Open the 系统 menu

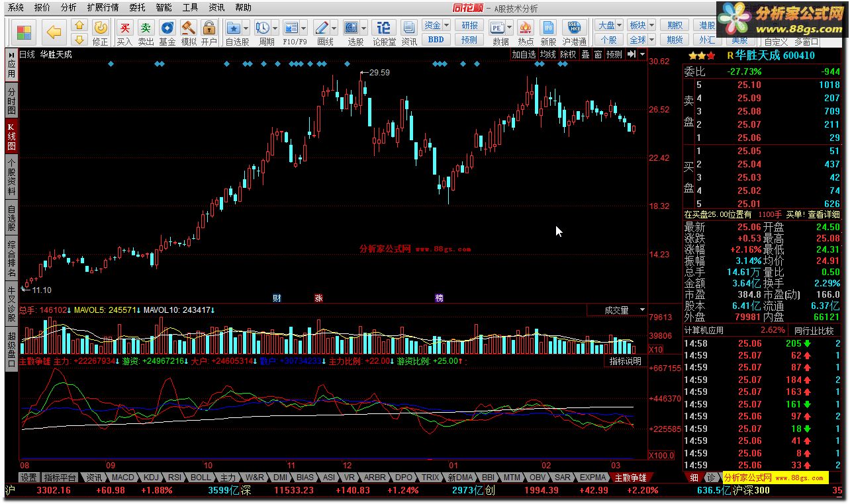point(16,8)
